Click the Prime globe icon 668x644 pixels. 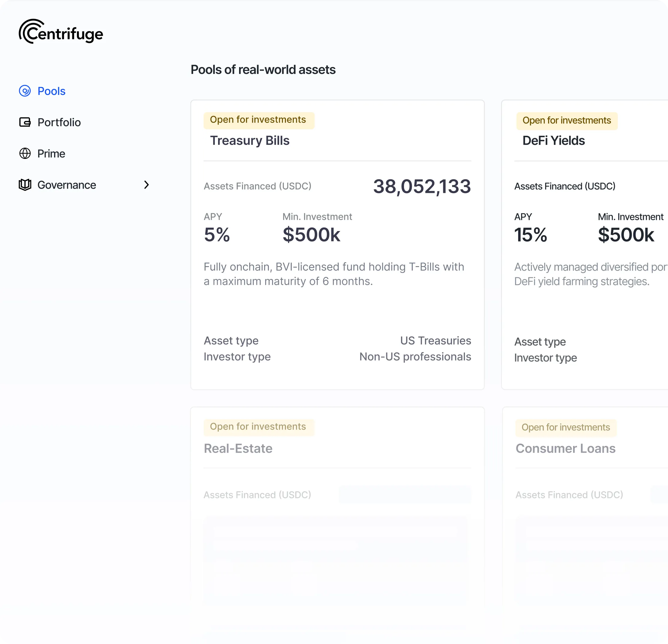(x=25, y=153)
